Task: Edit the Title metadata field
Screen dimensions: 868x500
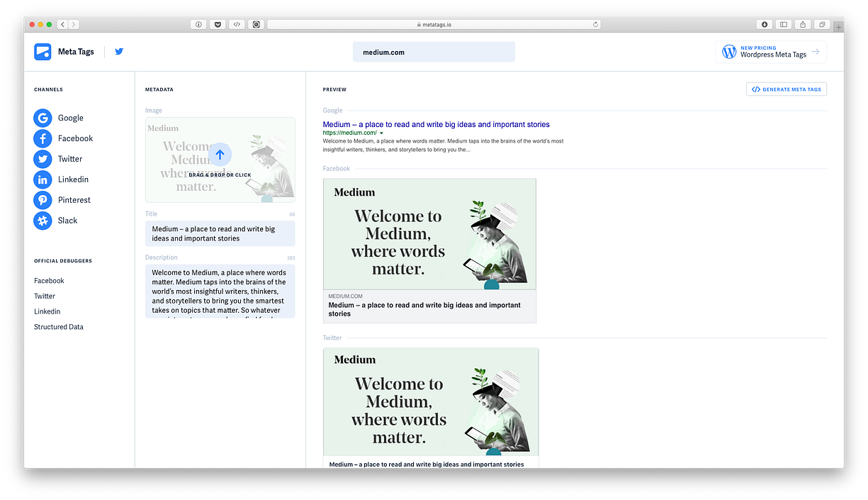Action: [x=220, y=233]
